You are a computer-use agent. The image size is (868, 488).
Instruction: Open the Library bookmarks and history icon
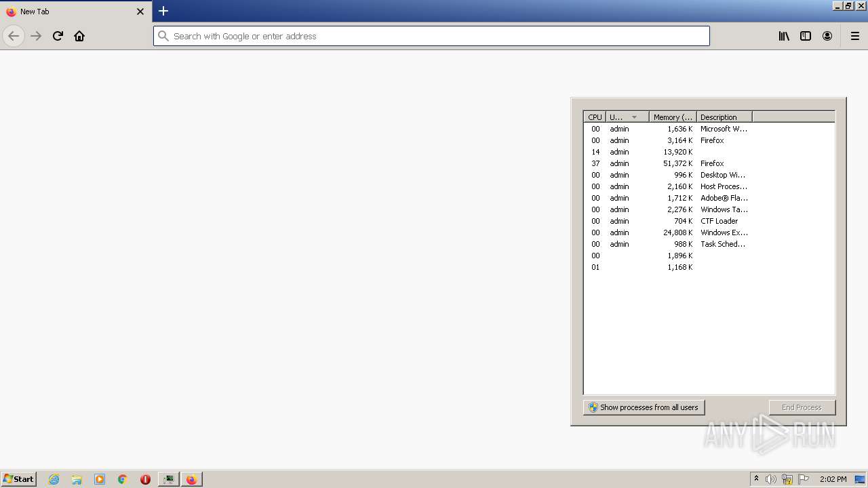pyautogui.click(x=784, y=36)
